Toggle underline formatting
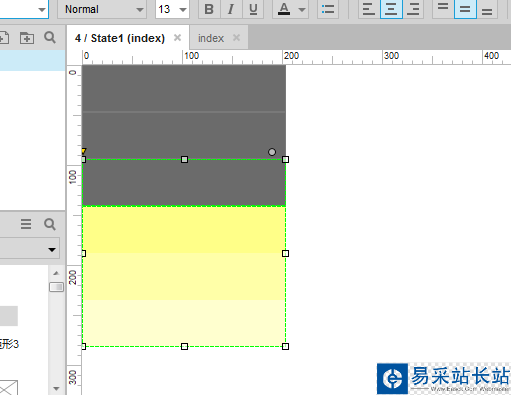Image resolution: width=511 pixels, height=395 pixels. point(253,9)
